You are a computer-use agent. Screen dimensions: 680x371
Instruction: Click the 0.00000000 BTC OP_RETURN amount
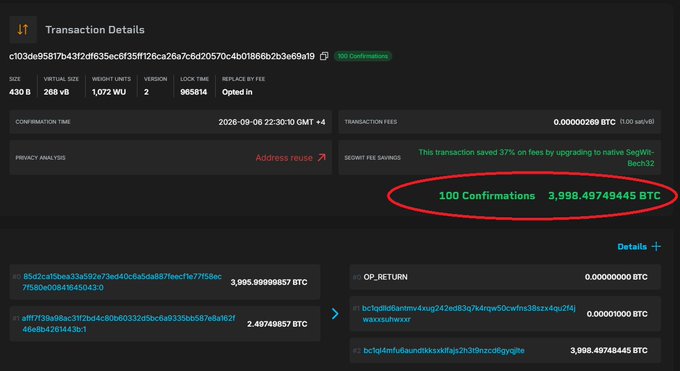616,277
